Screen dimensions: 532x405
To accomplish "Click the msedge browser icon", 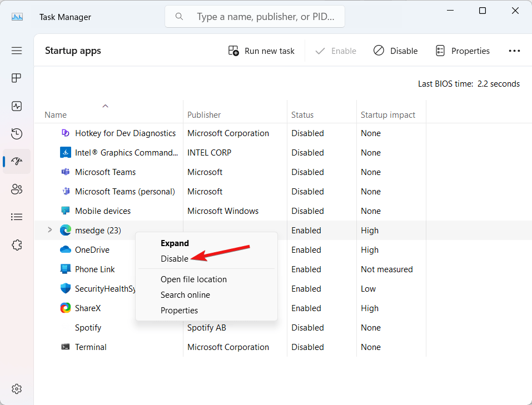I will tap(65, 231).
